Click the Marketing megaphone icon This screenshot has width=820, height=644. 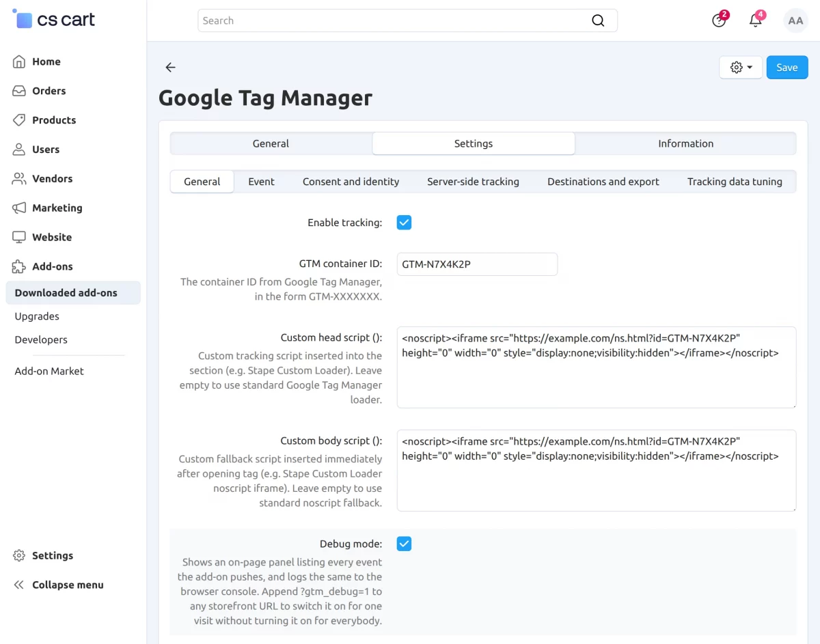pos(19,208)
